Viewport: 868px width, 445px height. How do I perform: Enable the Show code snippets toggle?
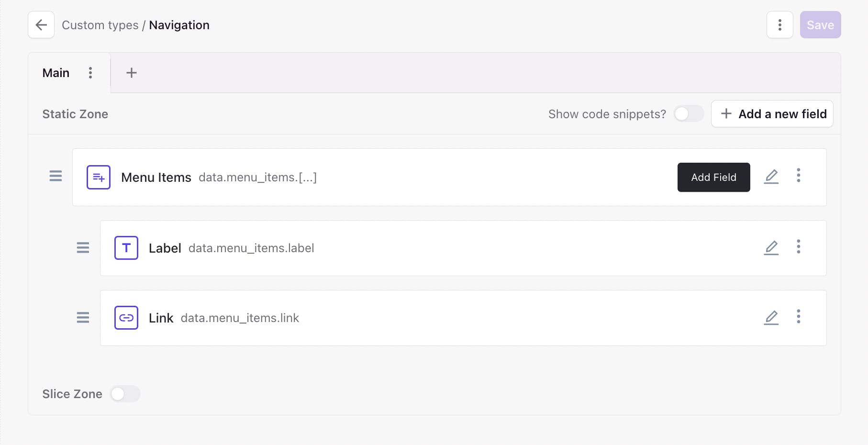tap(689, 114)
